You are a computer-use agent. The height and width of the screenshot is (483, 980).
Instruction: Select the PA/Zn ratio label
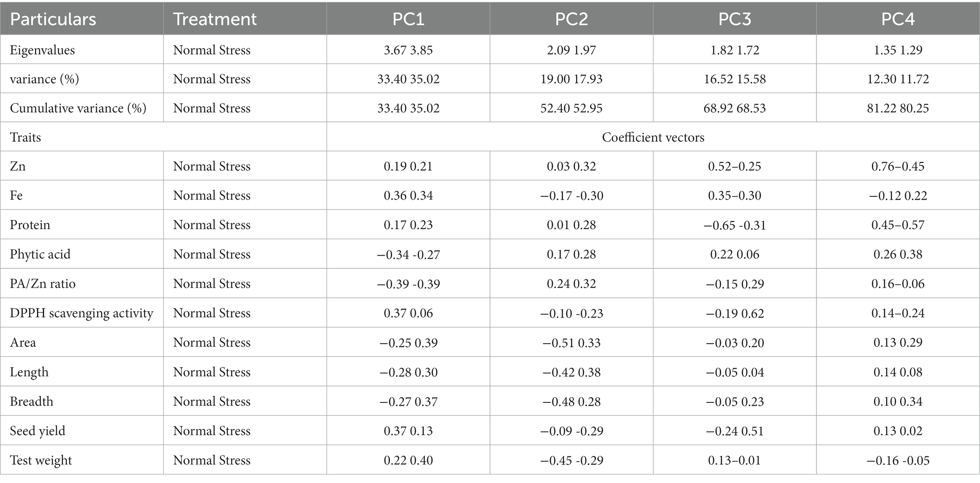[43, 284]
